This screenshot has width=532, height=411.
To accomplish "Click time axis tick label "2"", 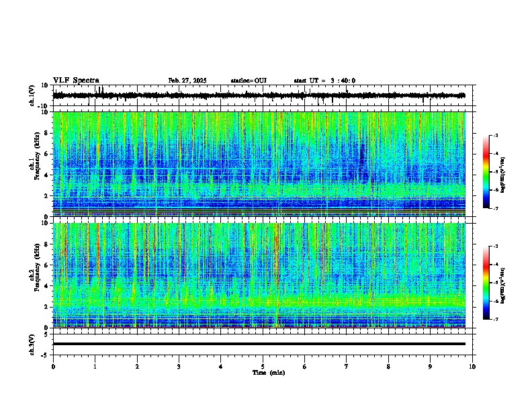I will pos(137,367).
